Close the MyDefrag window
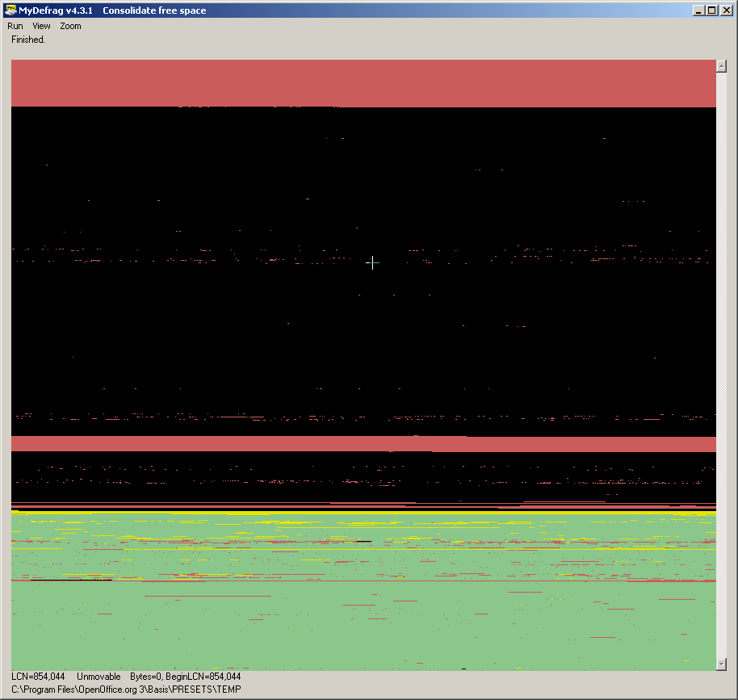The height and width of the screenshot is (700, 738). pyautogui.click(x=727, y=10)
